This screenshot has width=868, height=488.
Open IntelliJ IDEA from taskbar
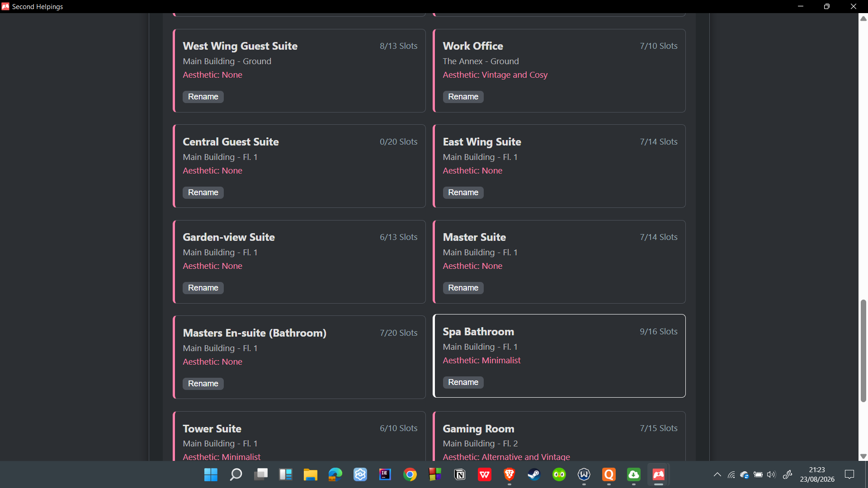click(385, 474)
